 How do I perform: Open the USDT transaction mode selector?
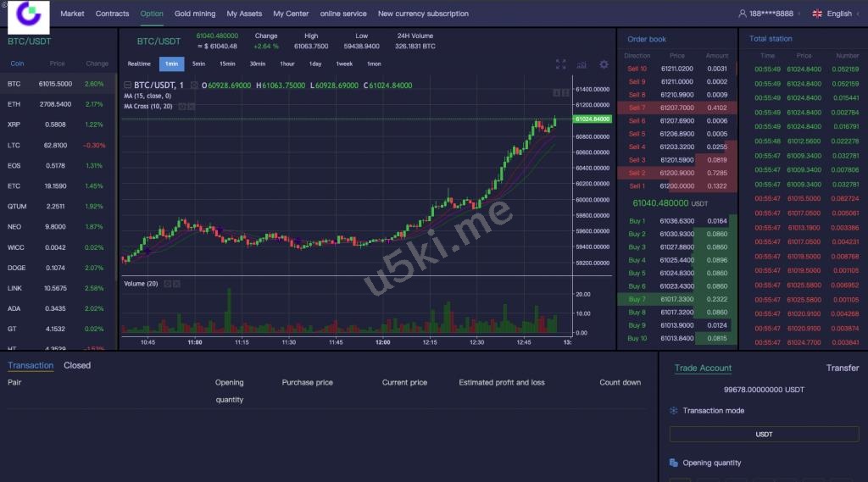click(x=764, y=435)
